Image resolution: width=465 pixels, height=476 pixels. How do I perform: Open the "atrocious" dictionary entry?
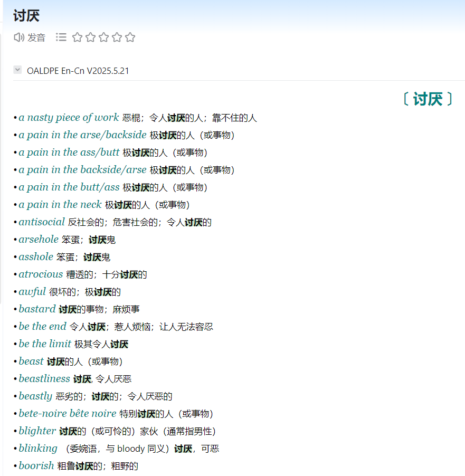tap(41, 274)
